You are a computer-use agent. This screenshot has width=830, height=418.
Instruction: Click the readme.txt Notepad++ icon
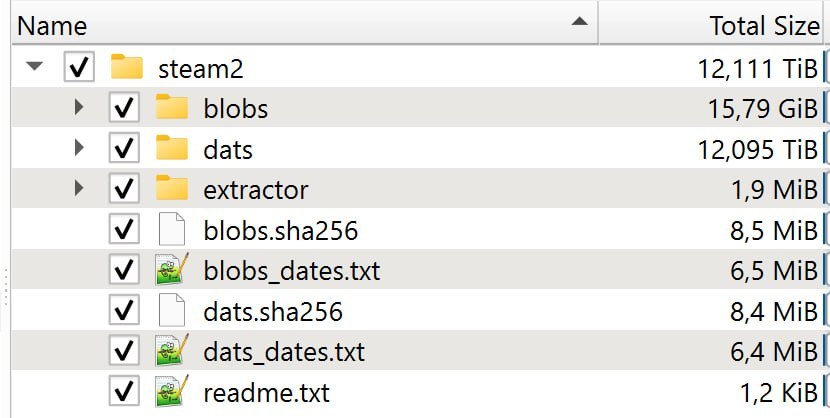(x=172, y=391)
